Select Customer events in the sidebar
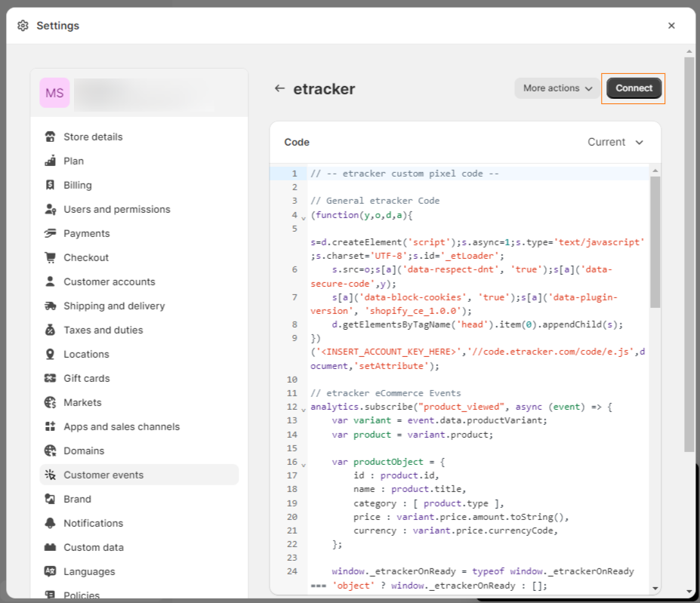 (x=139, y=475)
